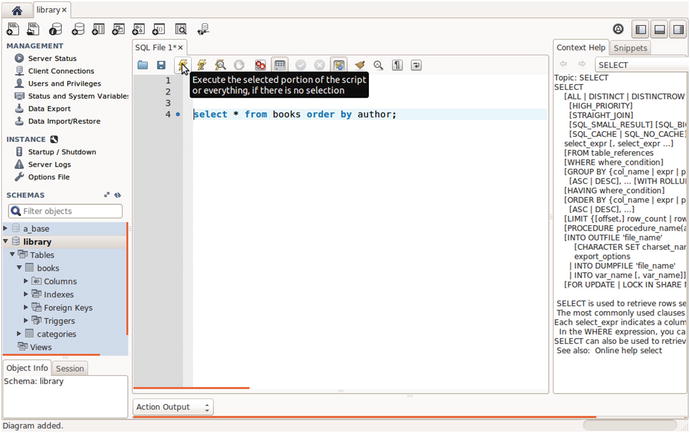Viewport: 690px width, 433px height.
Task: Execute the statement under the cursor
Action: coord(202,65)
